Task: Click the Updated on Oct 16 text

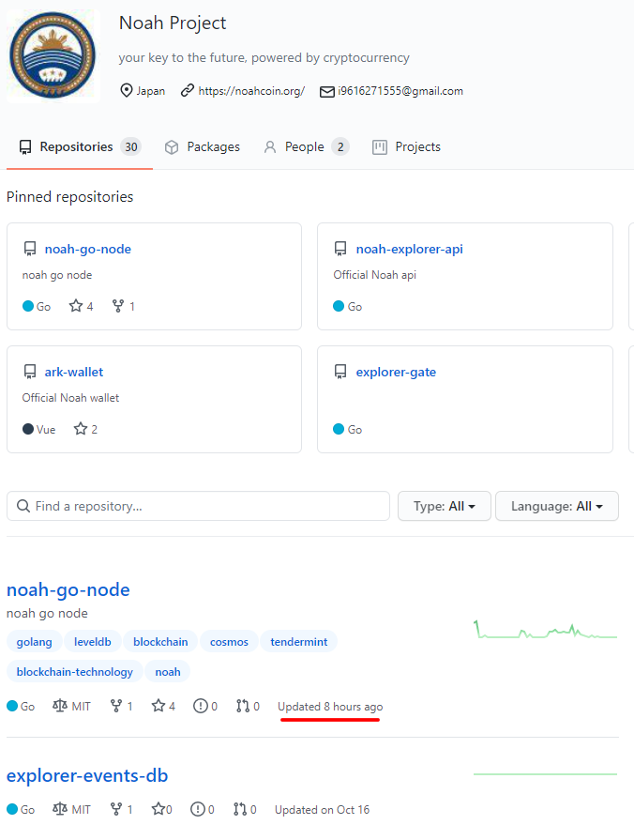Action: (x=323, y=809)
